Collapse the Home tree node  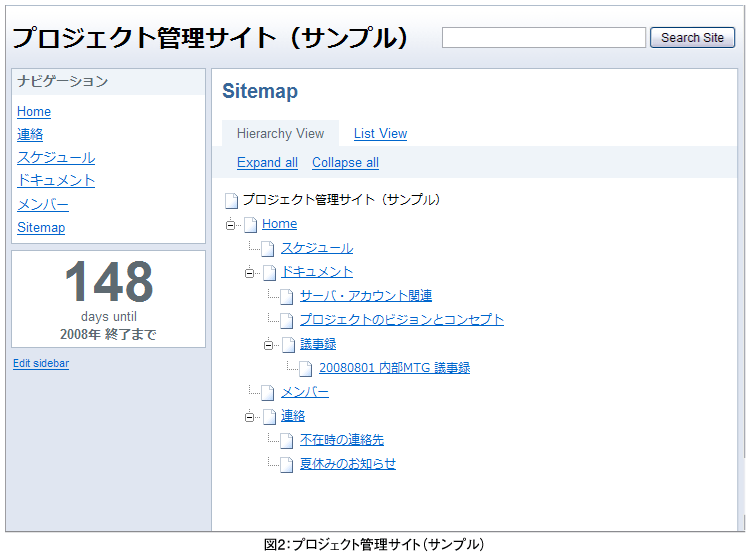[231, 225]
